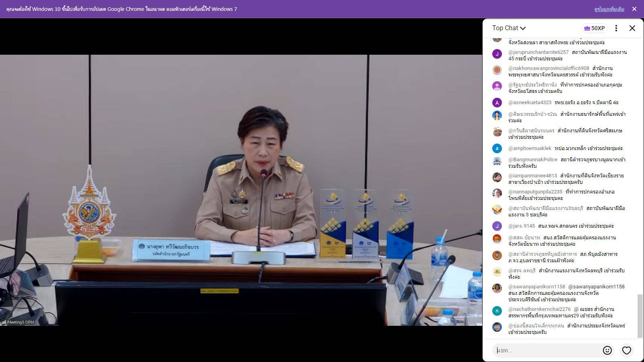The width and height of the screenshot is (644, 362).
Task: Click the 50XP crown badge
Action: pyautogui.click(x=594, y=28)
